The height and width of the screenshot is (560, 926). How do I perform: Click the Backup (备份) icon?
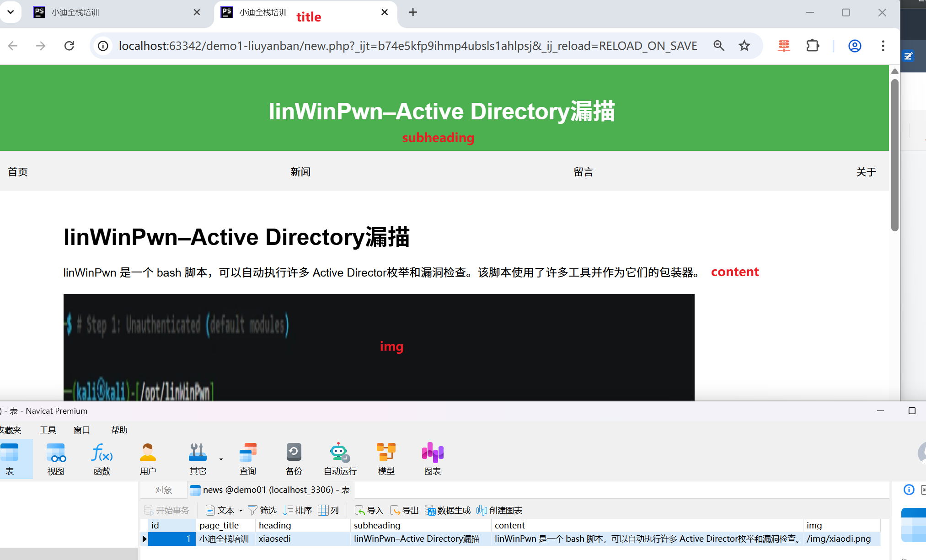pyautogui.click(x=294, y=459)
